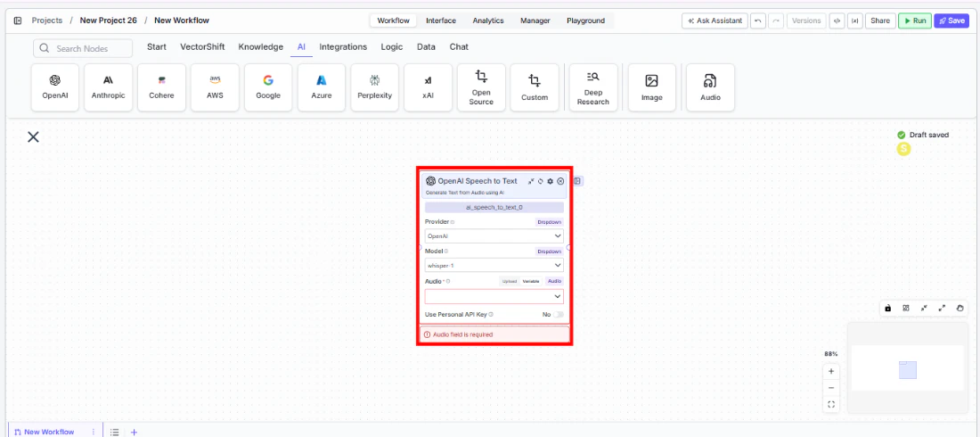Click the Ask Assistant button
980x437 pixels.
coord(715,21)
